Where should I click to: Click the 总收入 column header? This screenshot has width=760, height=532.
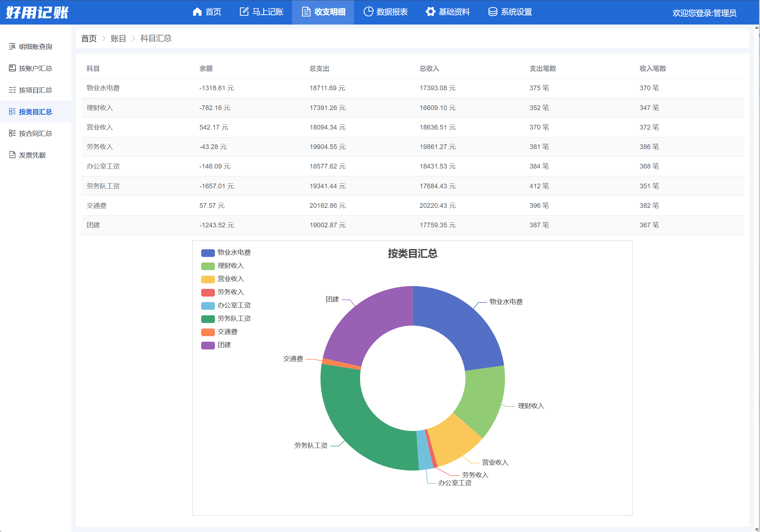tap(429, 69)
